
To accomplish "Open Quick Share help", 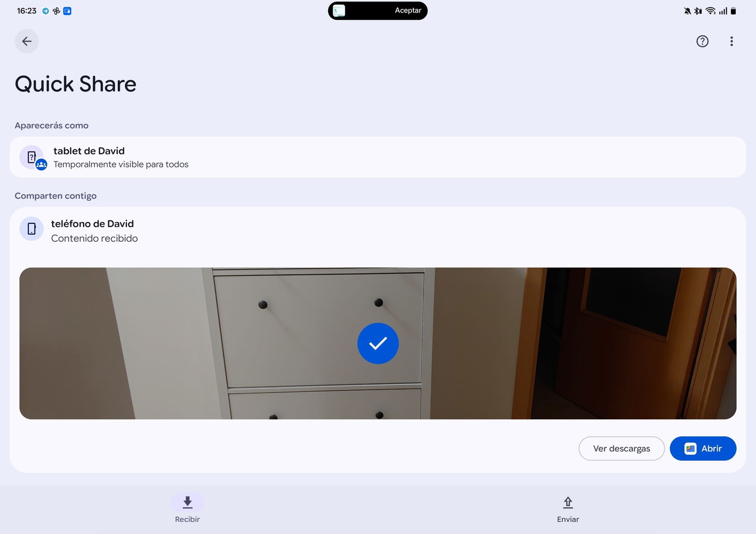I will (702, 41).
